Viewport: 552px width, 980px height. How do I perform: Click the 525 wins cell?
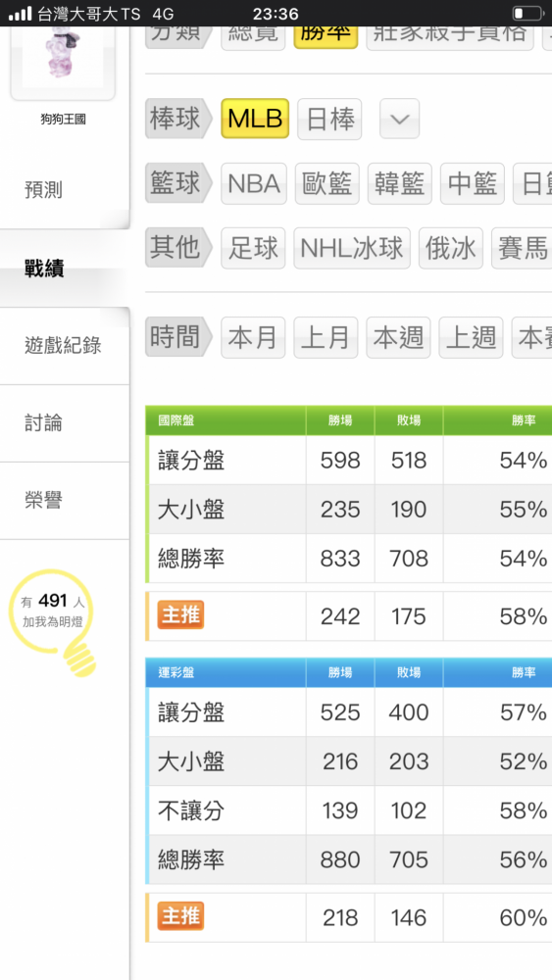pyautogui.click(x=340, y=712)
